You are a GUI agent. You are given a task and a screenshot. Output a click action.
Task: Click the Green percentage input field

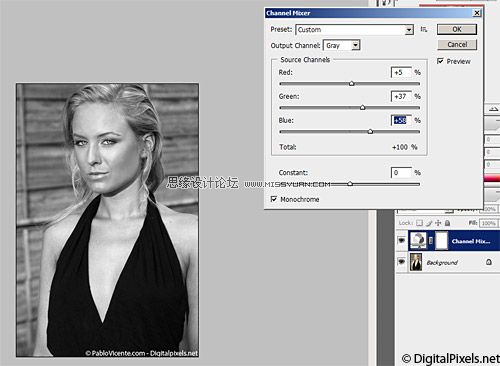[401, 96]
